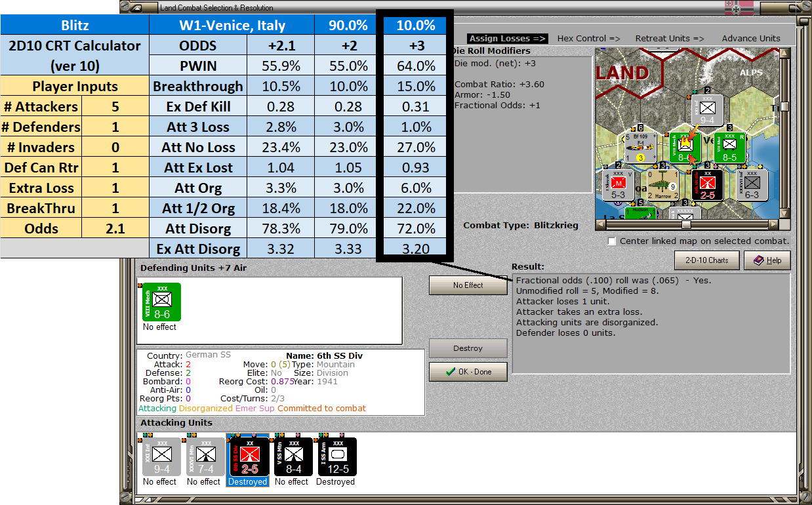Screen dimensions: 812x505
Task: Move the map horizontal scrollbar thumb
Action: click(x=686, y=224)
